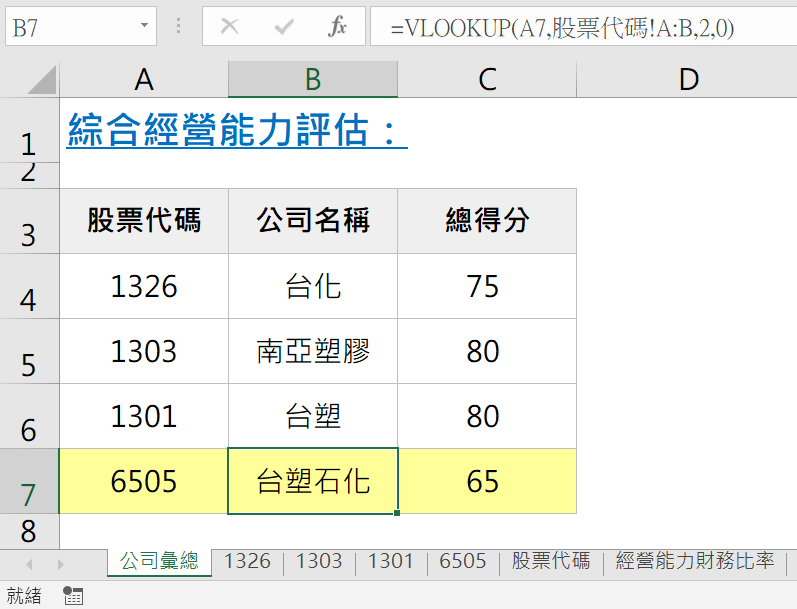Screen dimensions: 797x609
Task: Select cell containing 1301
Action: [x=144, y=416]
